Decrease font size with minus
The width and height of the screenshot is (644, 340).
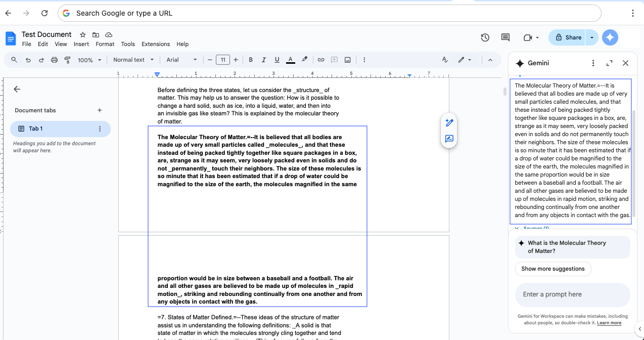coord(210,60)
